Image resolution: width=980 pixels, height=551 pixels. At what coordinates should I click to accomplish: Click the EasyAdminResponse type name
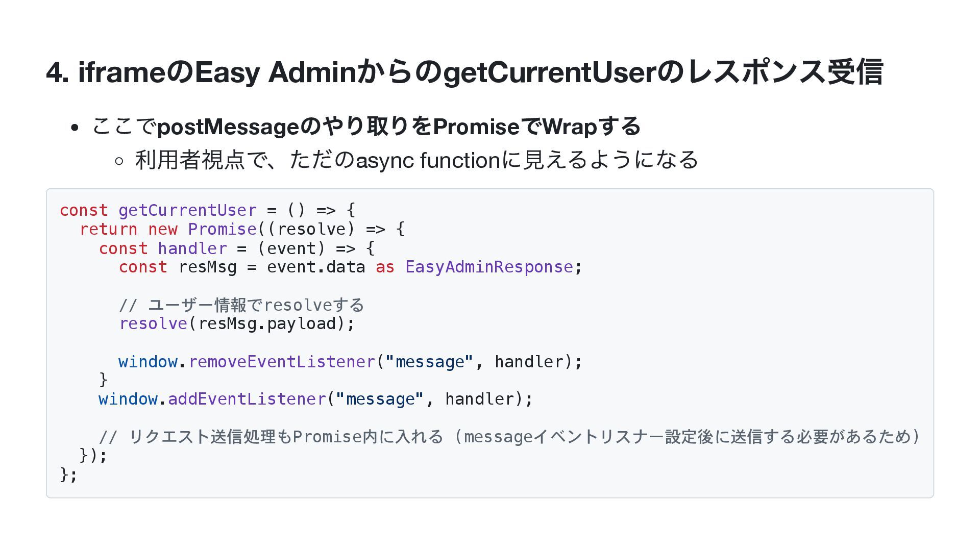(489, 267)
